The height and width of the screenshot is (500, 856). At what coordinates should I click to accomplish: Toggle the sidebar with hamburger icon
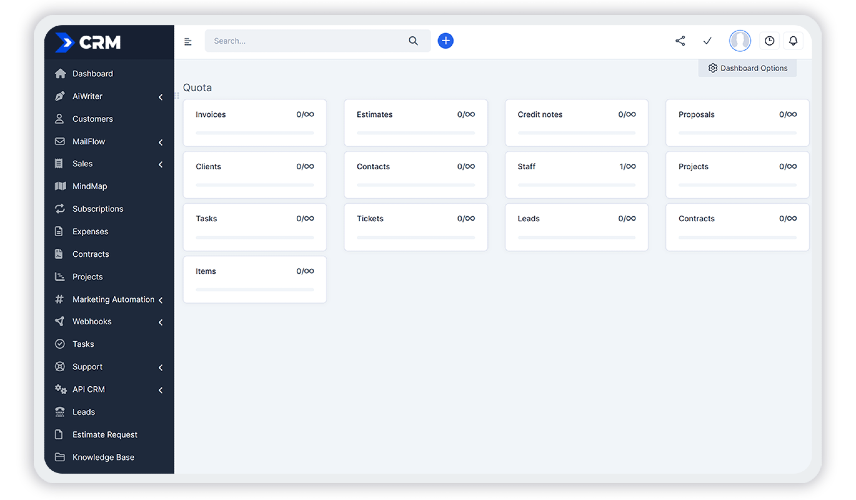click(188, 41)
